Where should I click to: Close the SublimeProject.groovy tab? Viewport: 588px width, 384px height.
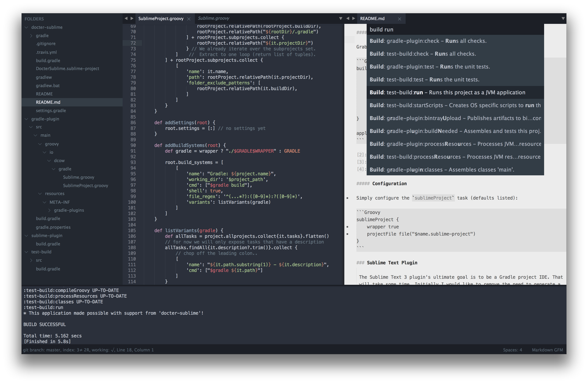pyautogui.click(x=189, y=19)
